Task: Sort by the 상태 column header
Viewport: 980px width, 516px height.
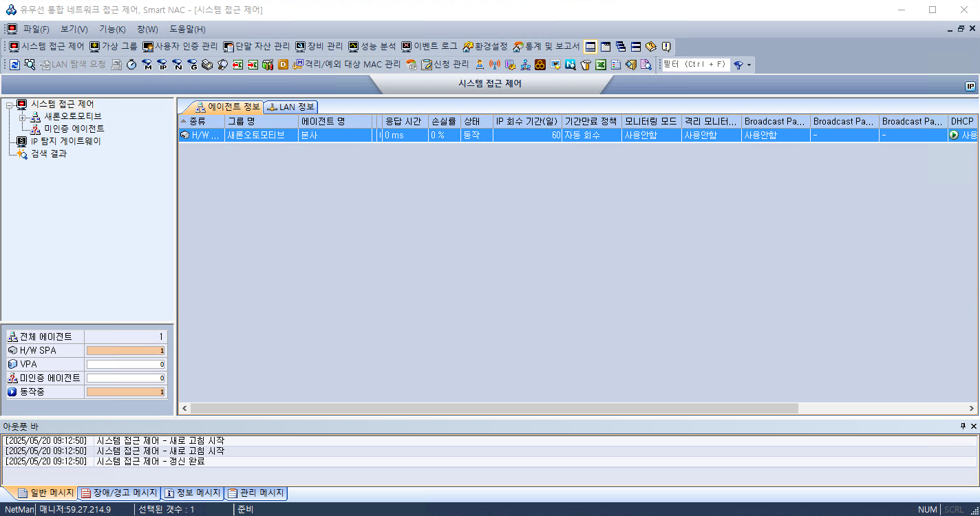Action: click(x=476, y=121)
